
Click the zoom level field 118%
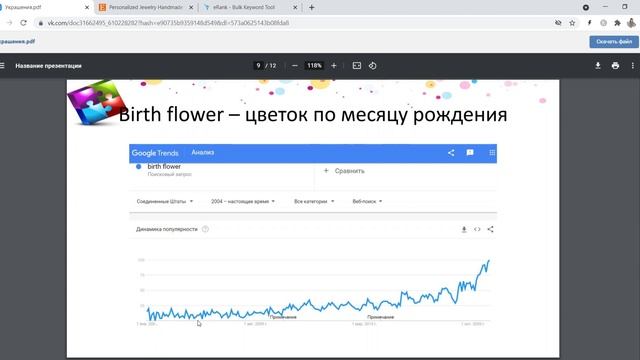314,66
